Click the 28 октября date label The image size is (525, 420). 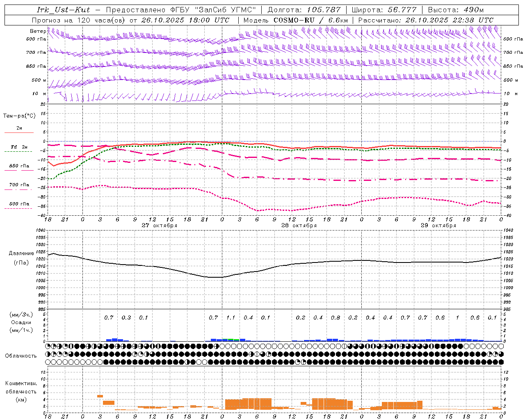click(299, 225)
